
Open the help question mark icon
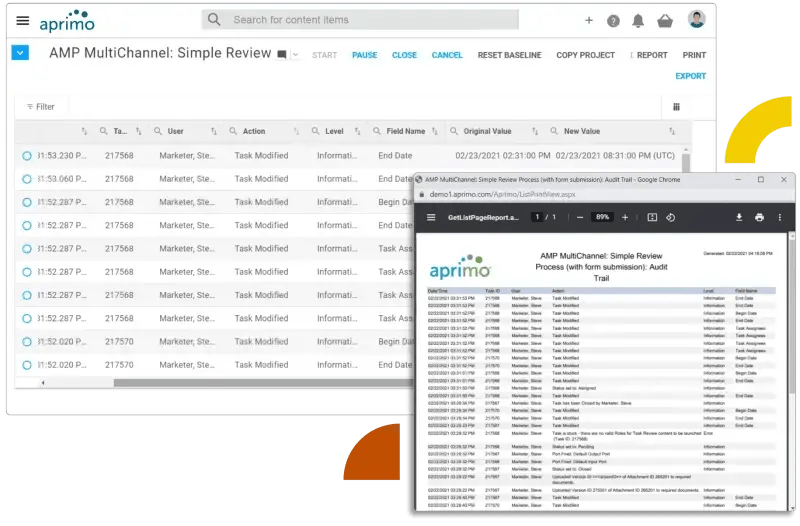pyautogui.click(x=613, y=21)
